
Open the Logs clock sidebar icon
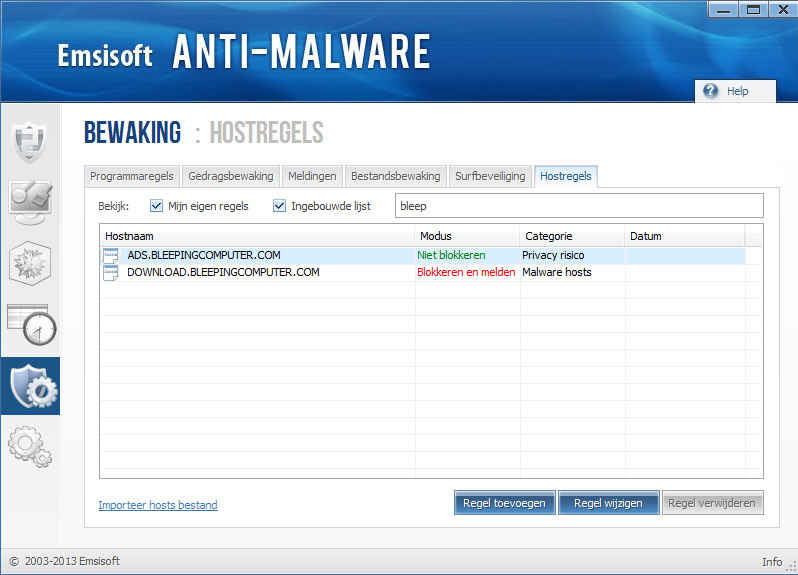click(32, 325)
